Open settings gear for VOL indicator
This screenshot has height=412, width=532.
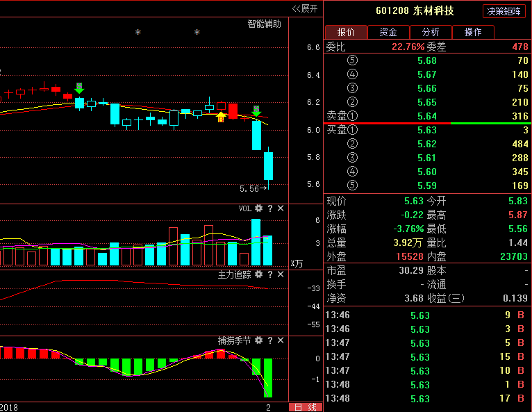258,208
